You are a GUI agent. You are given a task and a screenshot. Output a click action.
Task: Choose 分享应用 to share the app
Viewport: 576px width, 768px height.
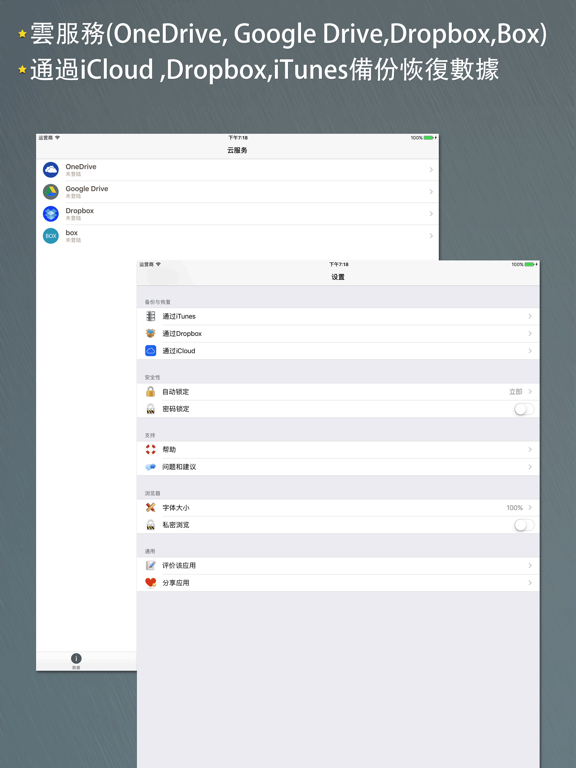[338, 582]
